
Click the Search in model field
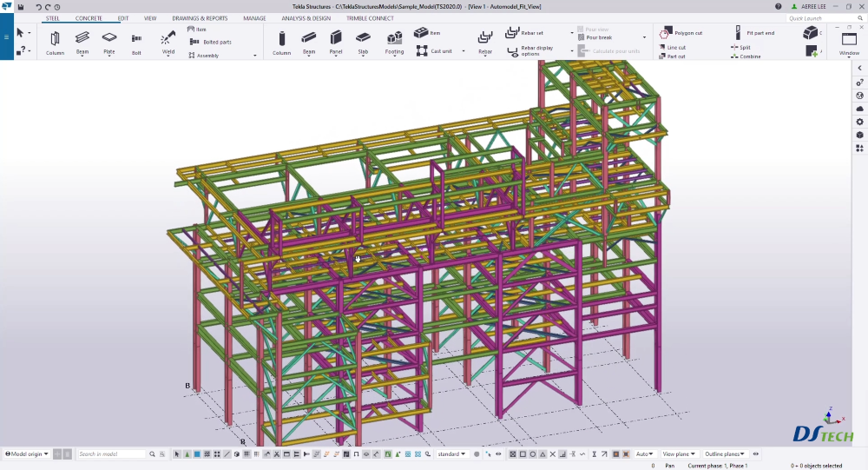click(112, 453)
